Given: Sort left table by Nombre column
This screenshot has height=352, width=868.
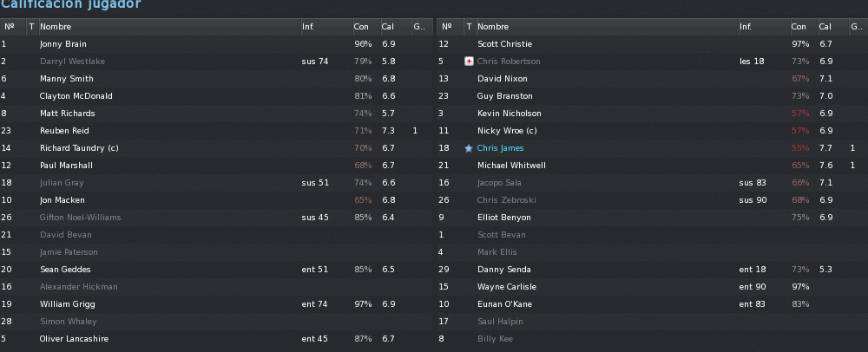Looking at the screenshot, I should click(x=169, y=27).
